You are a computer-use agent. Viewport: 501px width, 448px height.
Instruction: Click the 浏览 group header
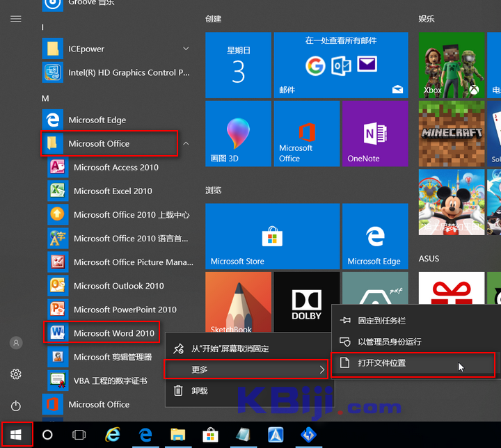click(x=213, y=190)
